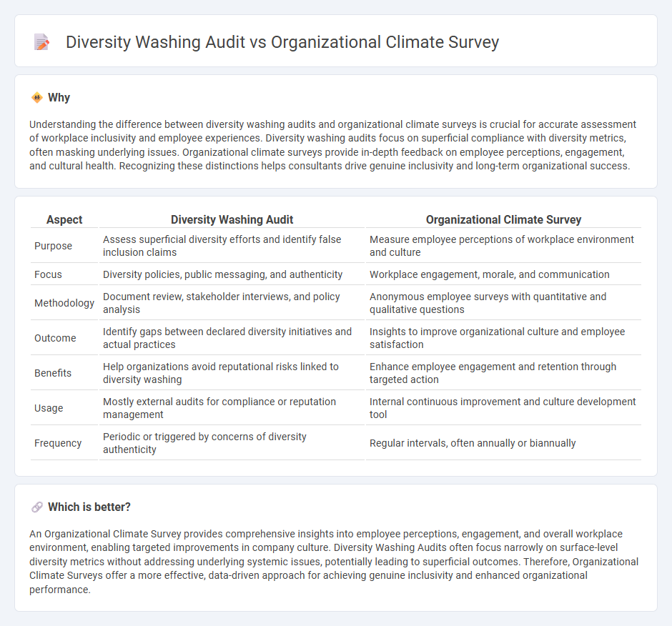Click the Organizational Climate Survey column header
672x626 pixels.
click(503, 220)
